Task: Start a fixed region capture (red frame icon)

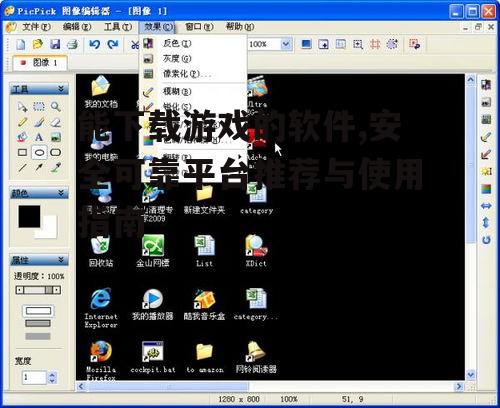Action: point(375,44)
